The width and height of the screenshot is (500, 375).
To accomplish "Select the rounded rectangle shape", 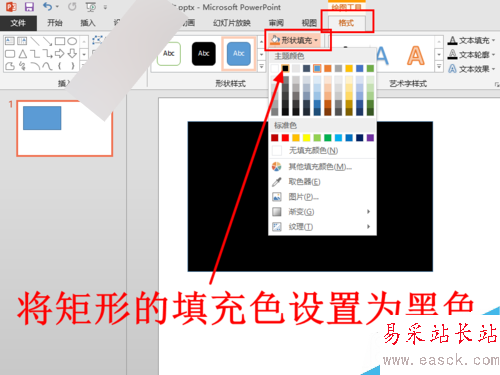I will pos(10,54).
